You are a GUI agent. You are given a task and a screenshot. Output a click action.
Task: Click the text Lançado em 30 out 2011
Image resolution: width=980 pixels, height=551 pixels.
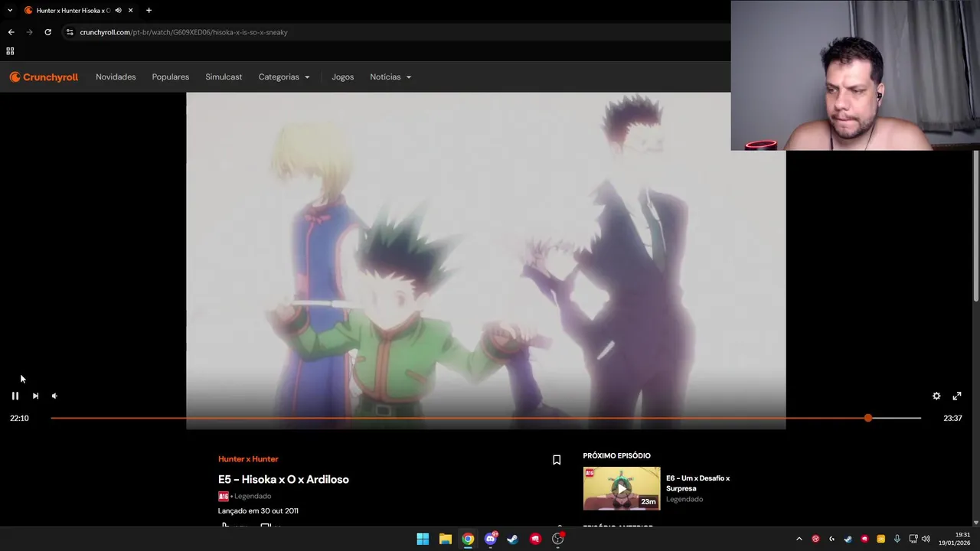click(x=258, y=510)
